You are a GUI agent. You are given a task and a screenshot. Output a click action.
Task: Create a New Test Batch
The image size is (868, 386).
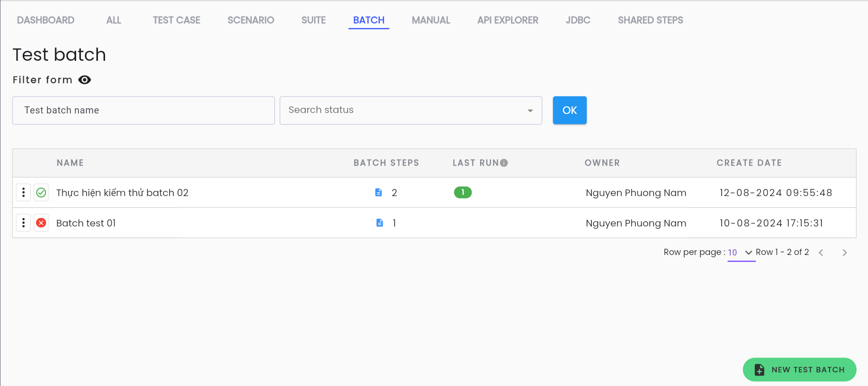800,369
